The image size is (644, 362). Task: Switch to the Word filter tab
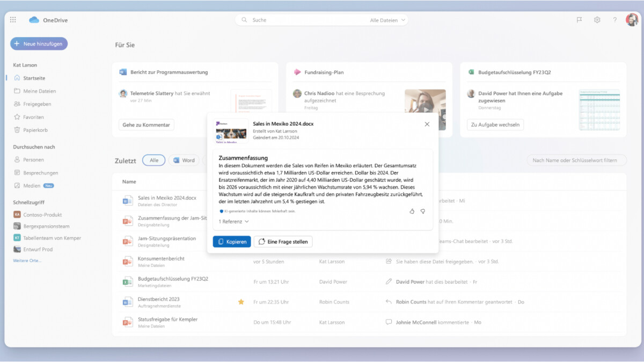184,160
